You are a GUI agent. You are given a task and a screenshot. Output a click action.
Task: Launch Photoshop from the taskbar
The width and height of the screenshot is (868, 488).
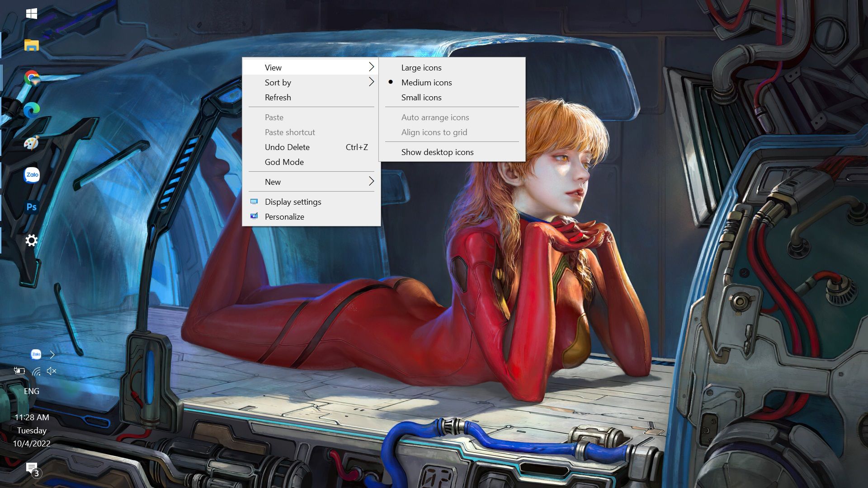tap(32, 207)
